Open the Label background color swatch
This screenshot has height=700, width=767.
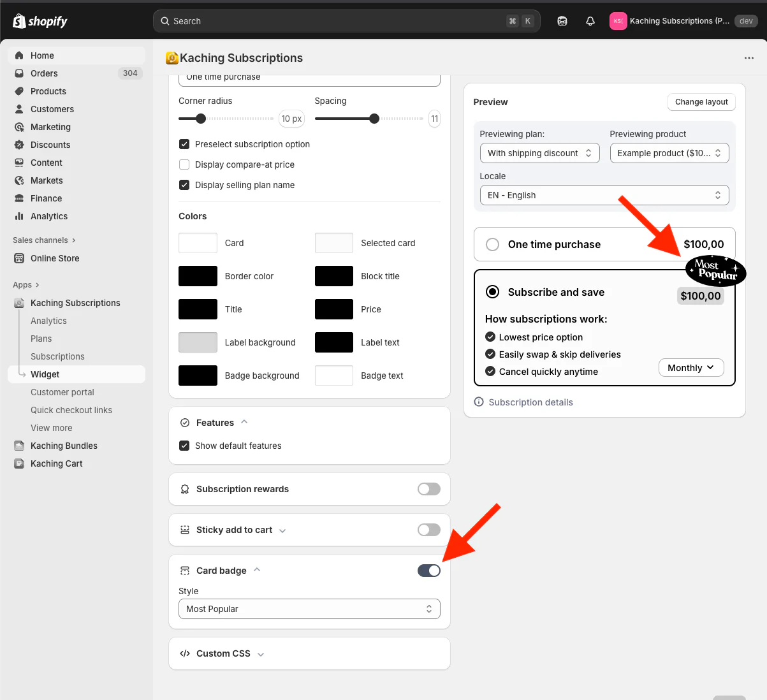tap(198, 342)
